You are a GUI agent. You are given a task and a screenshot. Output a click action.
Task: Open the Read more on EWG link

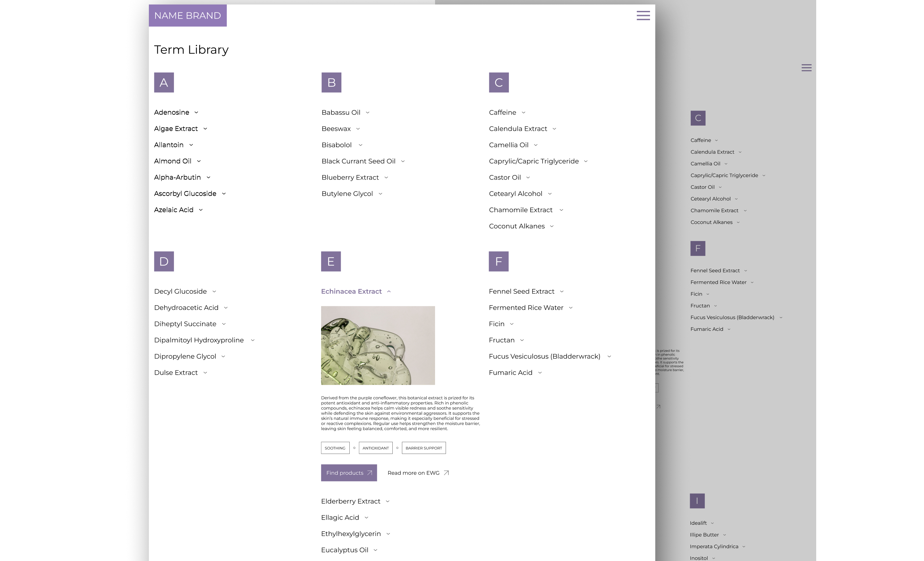tap(413, 473)
